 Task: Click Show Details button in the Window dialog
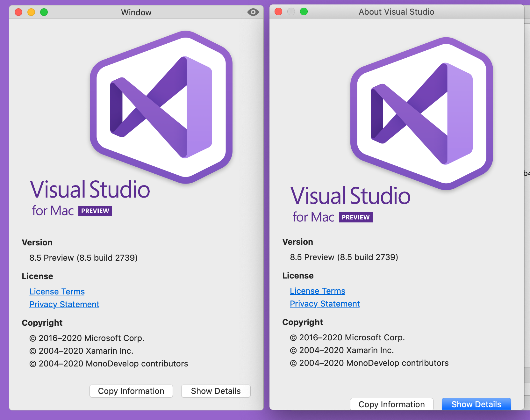[216, 391]
